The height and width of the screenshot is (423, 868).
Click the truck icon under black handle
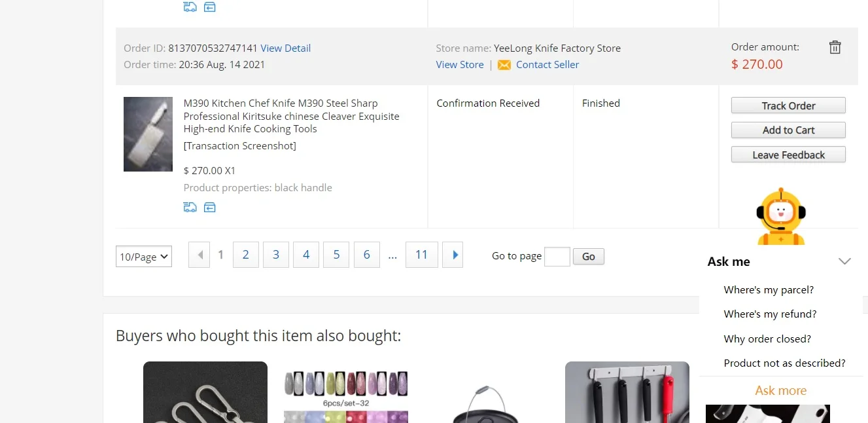click(190, 208)
